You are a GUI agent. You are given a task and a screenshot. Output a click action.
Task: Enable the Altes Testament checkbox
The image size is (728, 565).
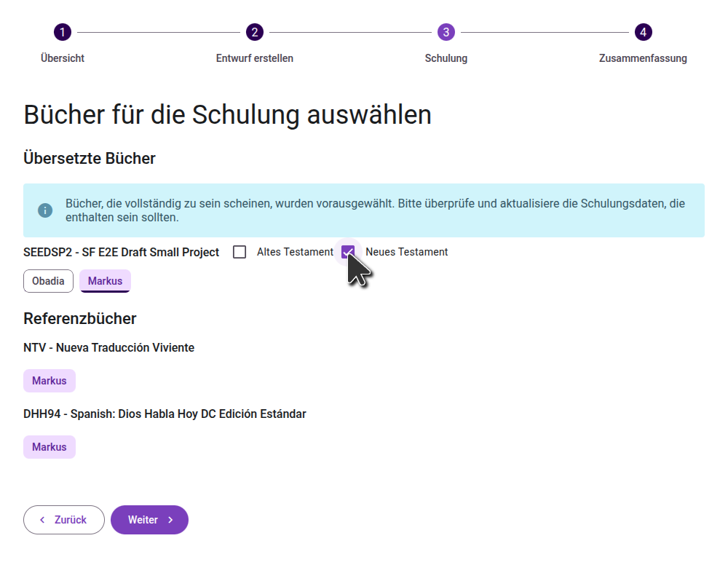click(240, 252)
